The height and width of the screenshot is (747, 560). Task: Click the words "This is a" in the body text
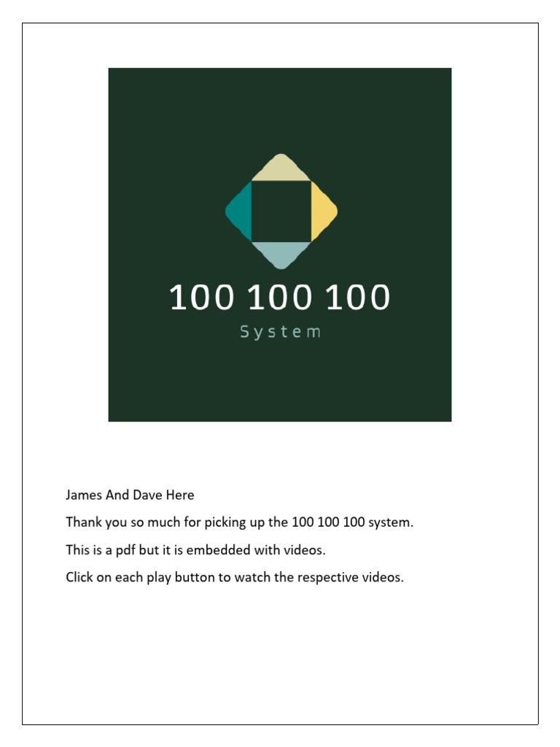pos(90,550)
